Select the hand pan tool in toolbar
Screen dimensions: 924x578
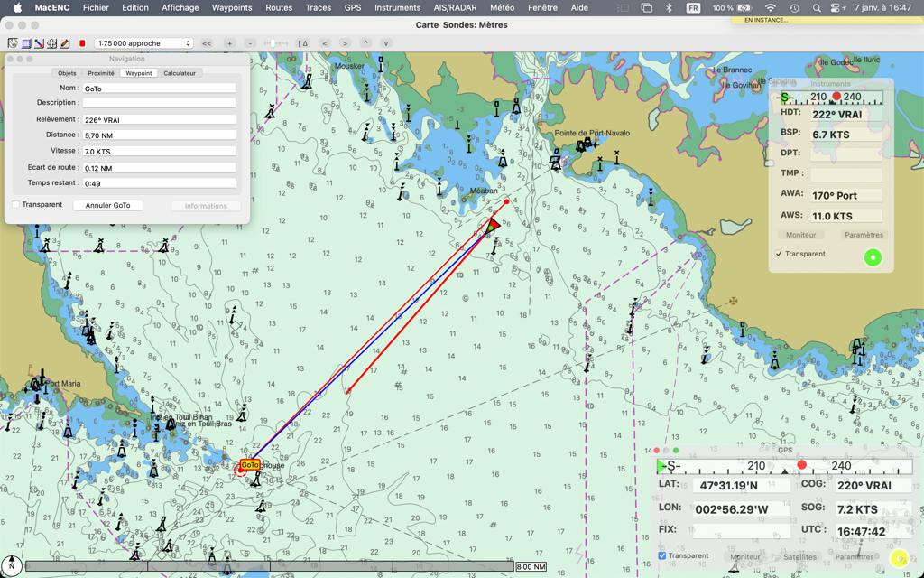(x=13, y=43)
